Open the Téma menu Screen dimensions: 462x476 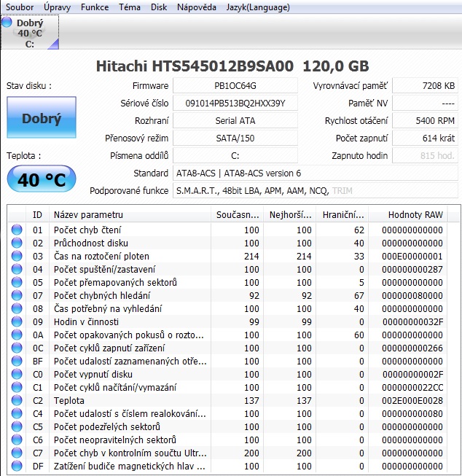pos(130,7)
